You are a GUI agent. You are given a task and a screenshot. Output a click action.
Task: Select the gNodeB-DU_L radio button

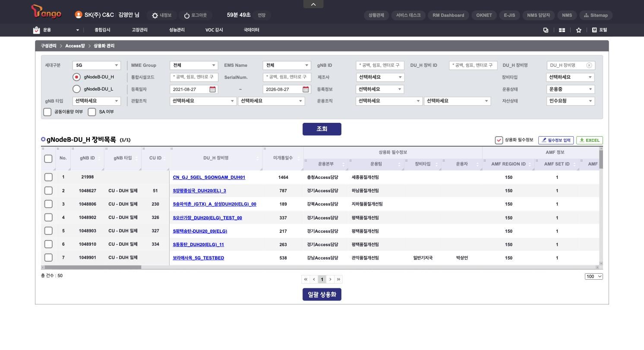(x=77, y=89)
